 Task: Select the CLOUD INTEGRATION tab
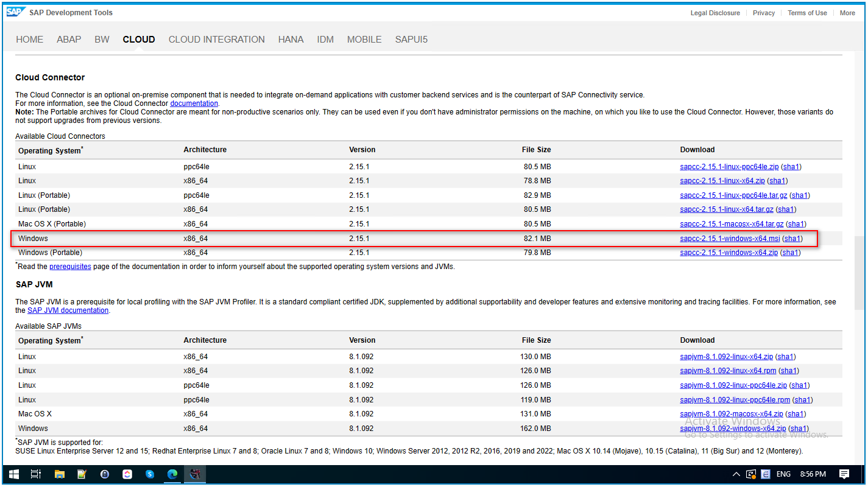pos(216,39)
